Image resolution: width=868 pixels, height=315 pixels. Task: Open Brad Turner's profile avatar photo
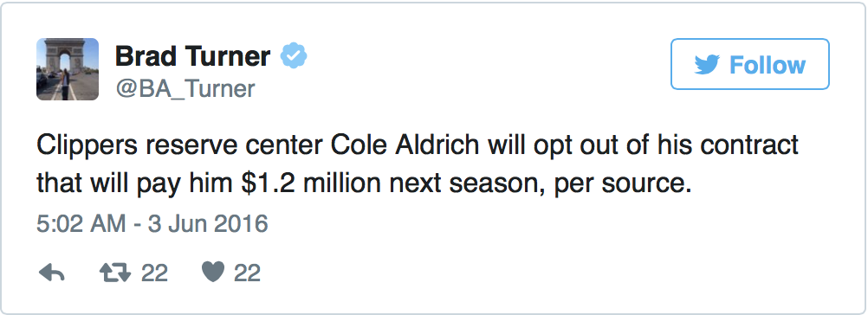pyautogui.click(x=68, y=69)
